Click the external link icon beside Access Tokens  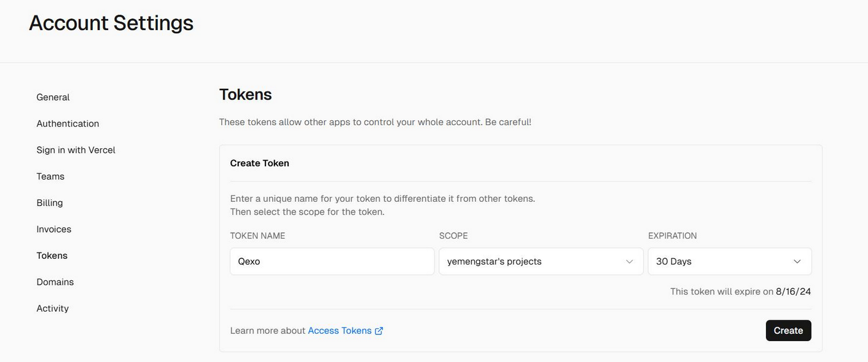coord(379,331)
